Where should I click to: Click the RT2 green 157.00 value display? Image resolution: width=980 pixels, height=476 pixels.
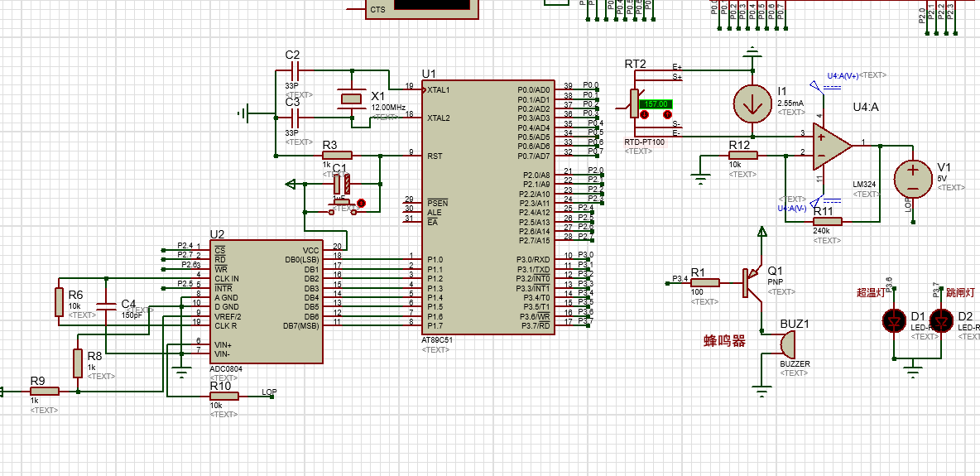tap(657, 104)
